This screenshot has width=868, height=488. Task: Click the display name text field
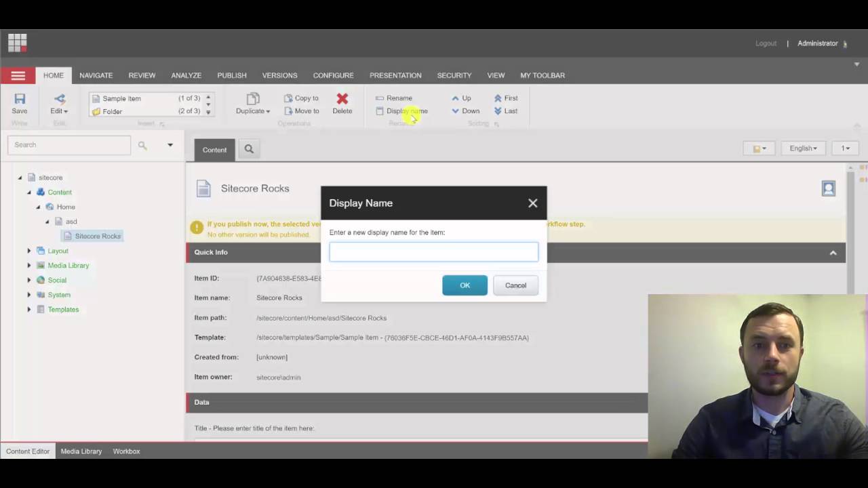[x=434, y=252]
